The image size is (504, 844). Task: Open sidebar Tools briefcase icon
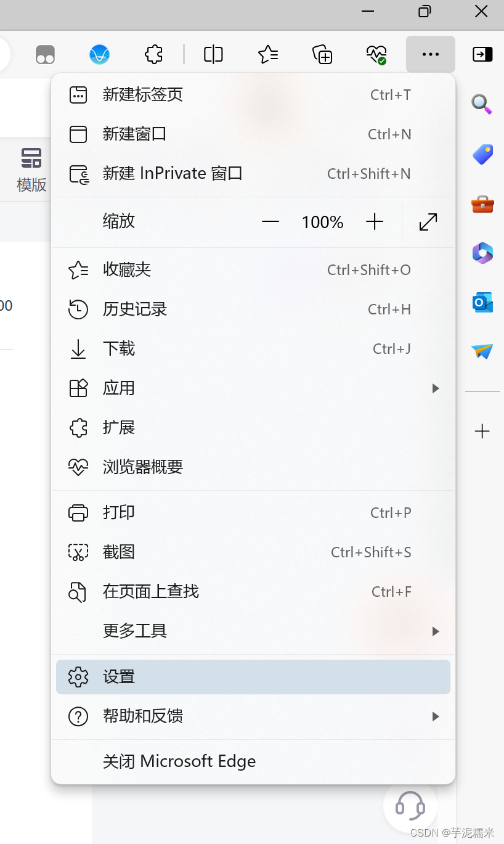pyautogui.click(x=482, y=204)
